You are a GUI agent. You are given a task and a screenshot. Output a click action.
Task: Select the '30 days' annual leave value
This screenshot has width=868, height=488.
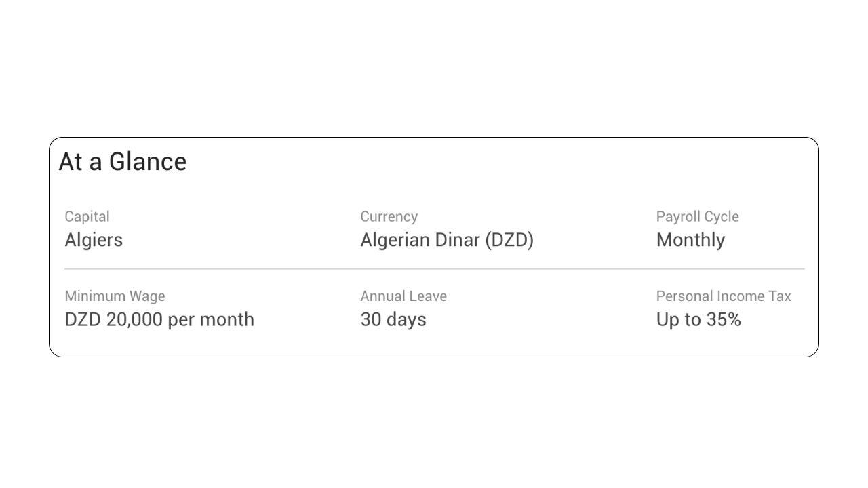pos(393,319)
